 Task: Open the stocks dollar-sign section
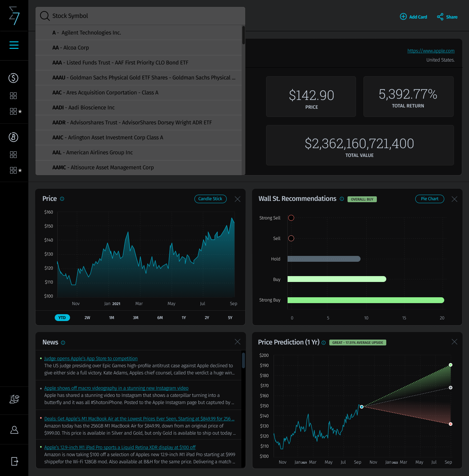click(13, 78)
